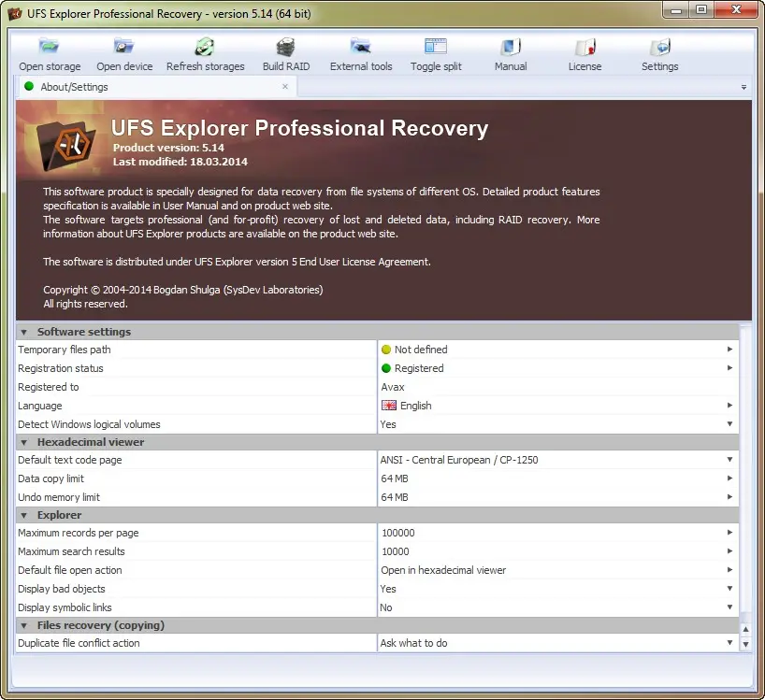
Task: Click the Ask what to do value
Action: point(413,643)
